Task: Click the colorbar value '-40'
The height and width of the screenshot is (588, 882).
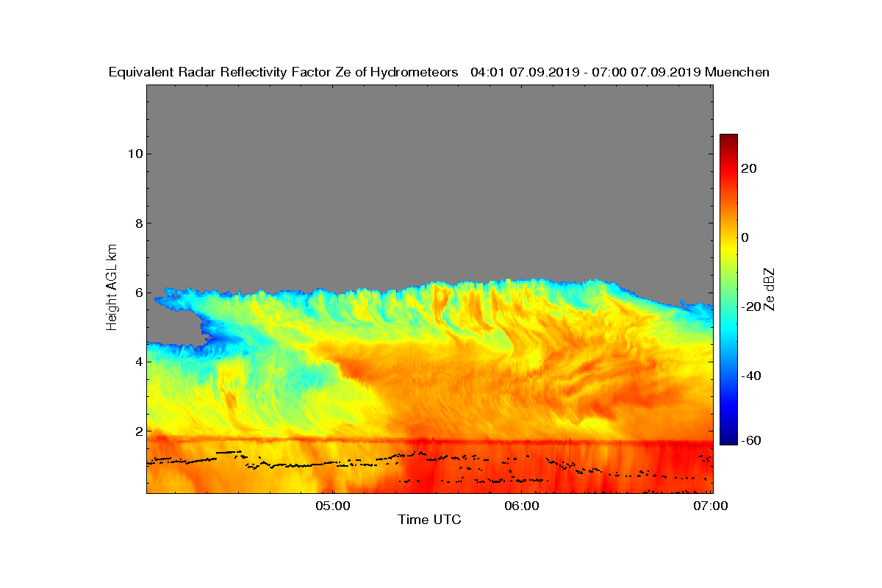Action: tap(750, 376)
